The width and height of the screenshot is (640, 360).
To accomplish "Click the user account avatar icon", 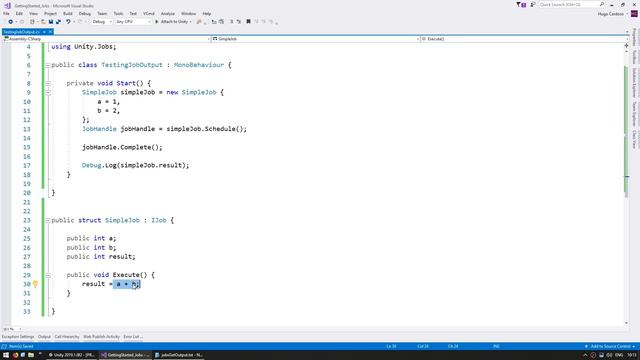I will pos(634,13).
